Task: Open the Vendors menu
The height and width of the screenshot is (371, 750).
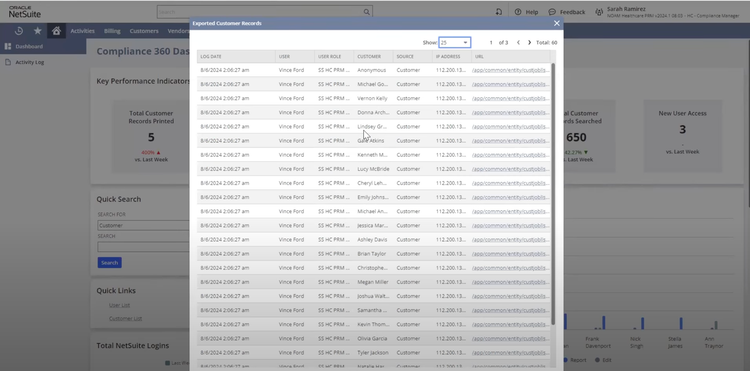Action: [x=178, y=31]
